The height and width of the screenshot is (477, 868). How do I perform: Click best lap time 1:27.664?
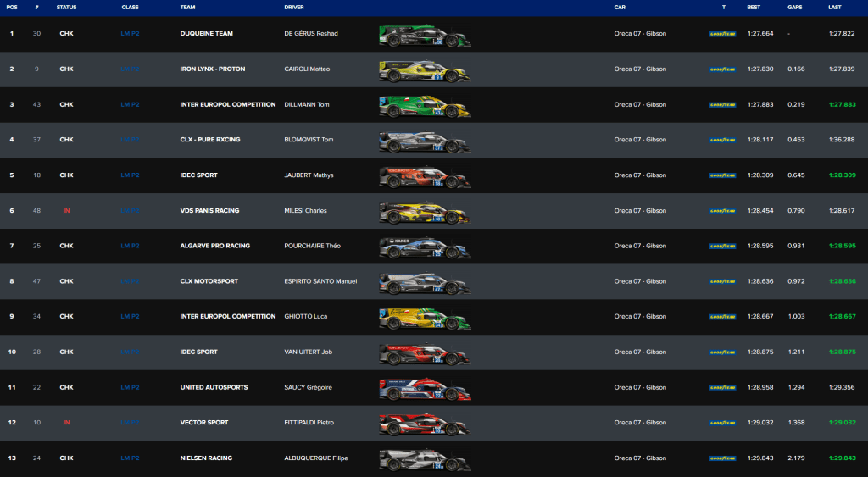point(760,34)
